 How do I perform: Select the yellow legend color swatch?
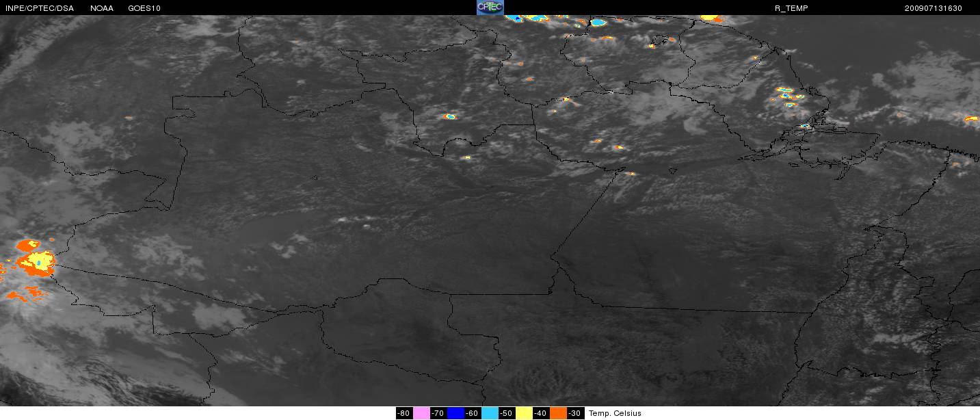point(524,413)
